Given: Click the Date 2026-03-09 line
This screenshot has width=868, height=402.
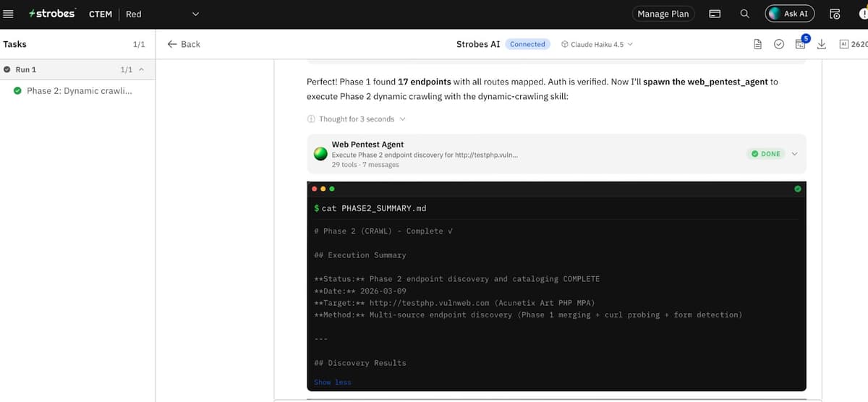Looking at the screenshot, I should pyautogui.click(x=360, y=291).
